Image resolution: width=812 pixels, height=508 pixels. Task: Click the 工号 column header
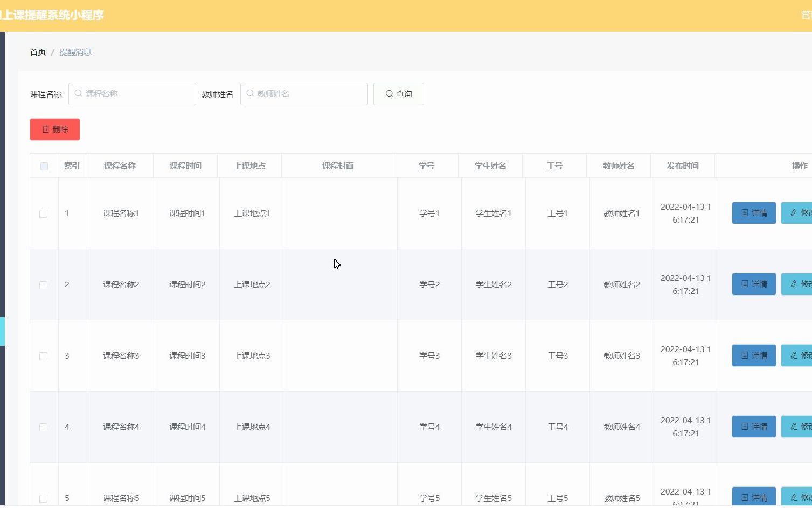click(554, 166)
